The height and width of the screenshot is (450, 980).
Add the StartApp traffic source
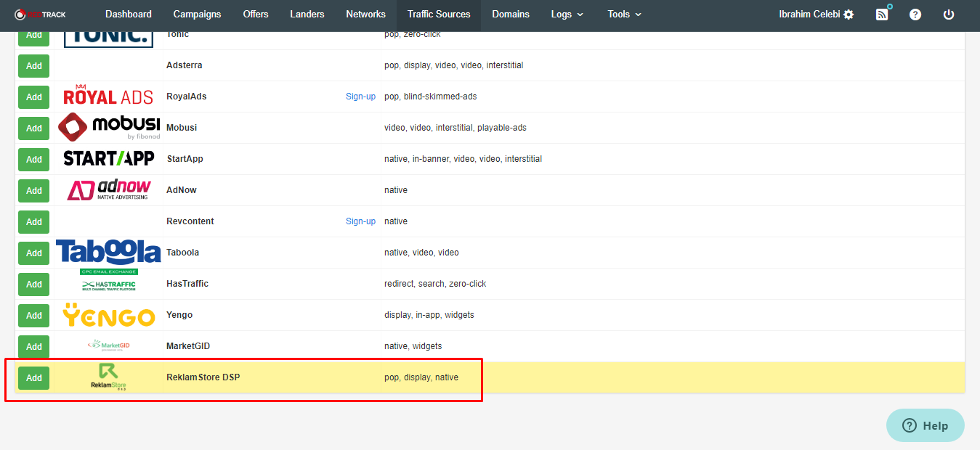[34, 159]
